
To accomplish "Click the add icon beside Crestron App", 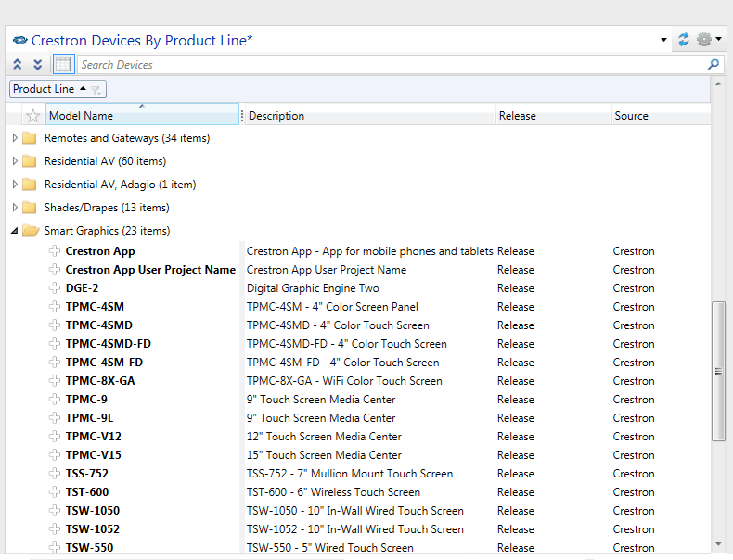I will pyautogui.click(x=55, y=251).
